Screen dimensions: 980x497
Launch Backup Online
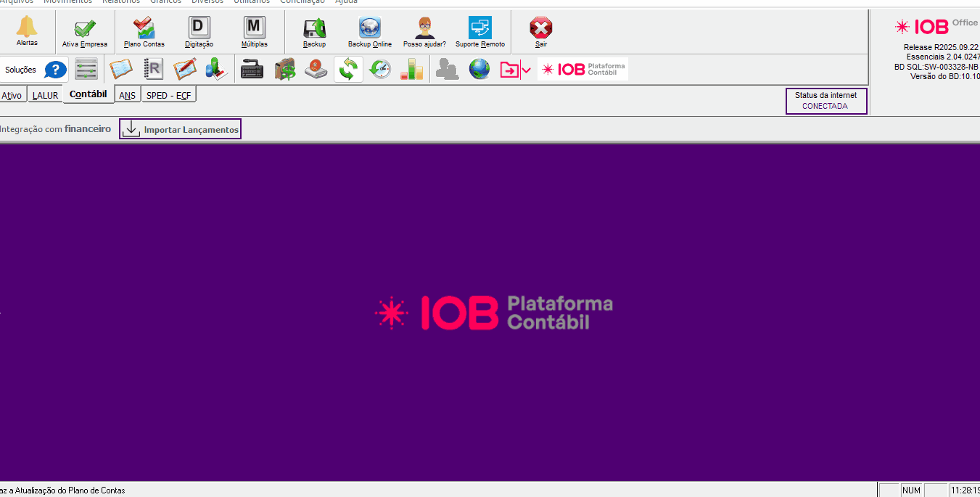[369, 30]
